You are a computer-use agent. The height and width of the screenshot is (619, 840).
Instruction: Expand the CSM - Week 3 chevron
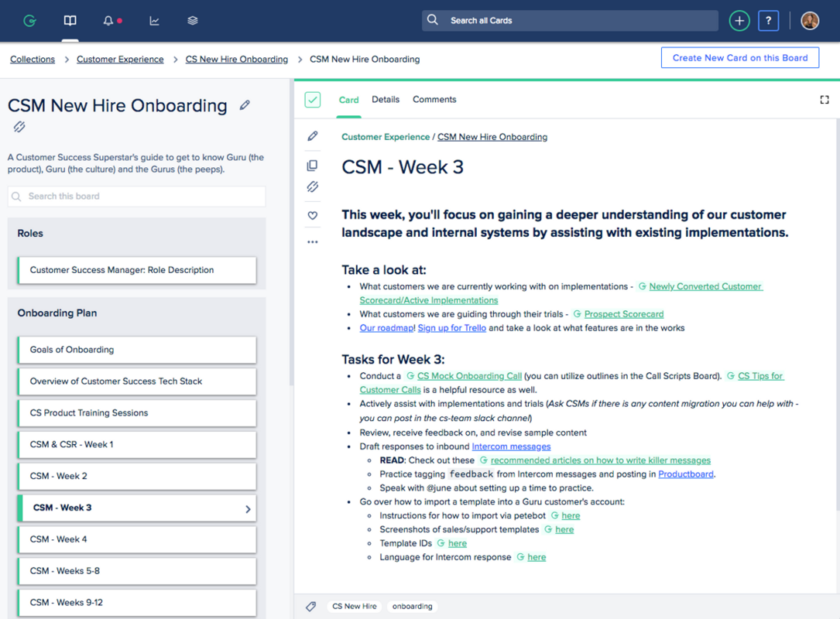[x=246, y=508]
